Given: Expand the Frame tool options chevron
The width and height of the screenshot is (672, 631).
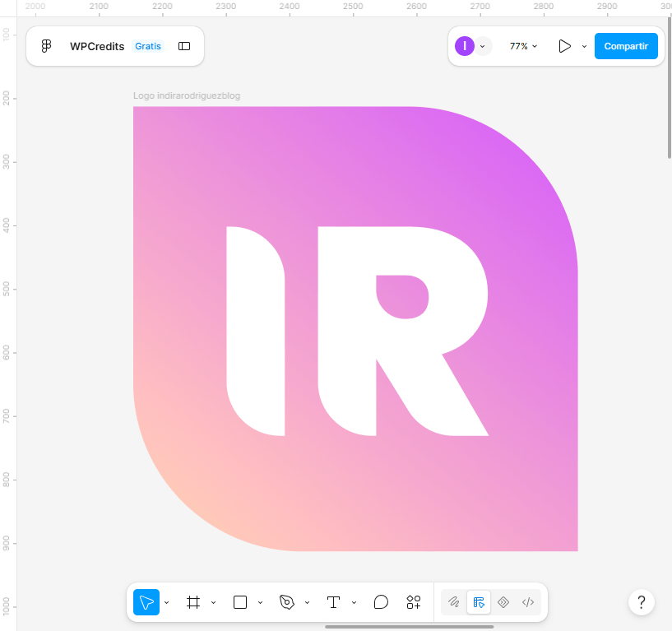Looking at the screenshot, I should (x=213, y=603).
